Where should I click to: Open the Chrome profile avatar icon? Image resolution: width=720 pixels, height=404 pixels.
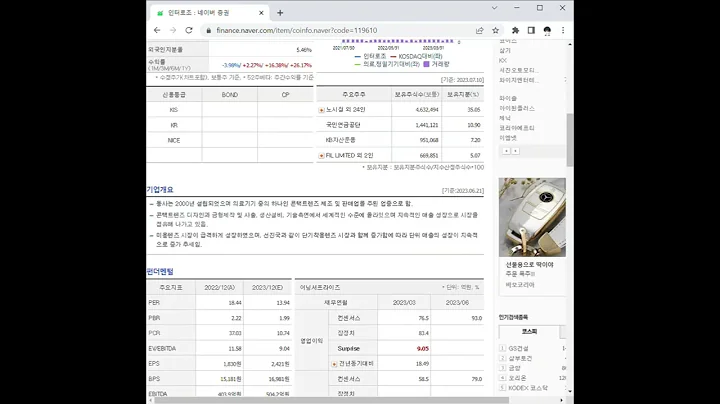547,31
